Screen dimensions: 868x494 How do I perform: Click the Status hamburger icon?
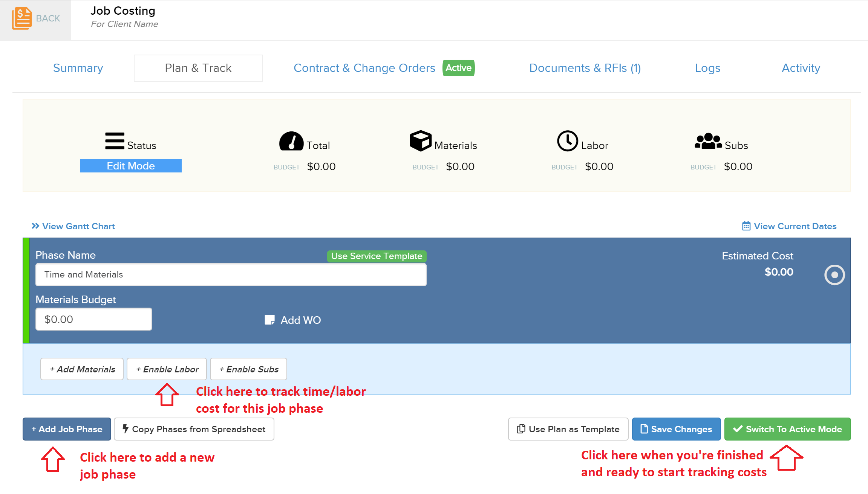point(115,141)
